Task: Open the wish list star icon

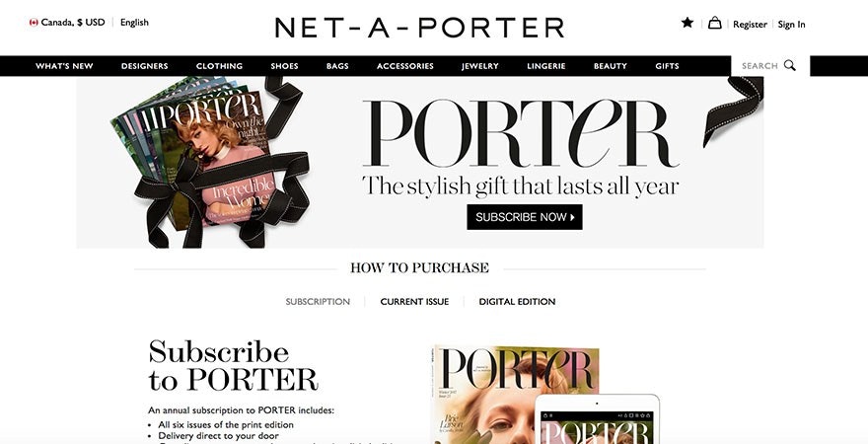Action: click(x=687, y=23)
